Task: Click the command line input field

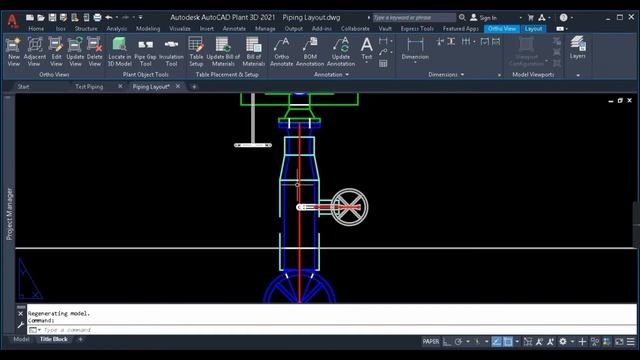Action: click(x=331, y=330)
